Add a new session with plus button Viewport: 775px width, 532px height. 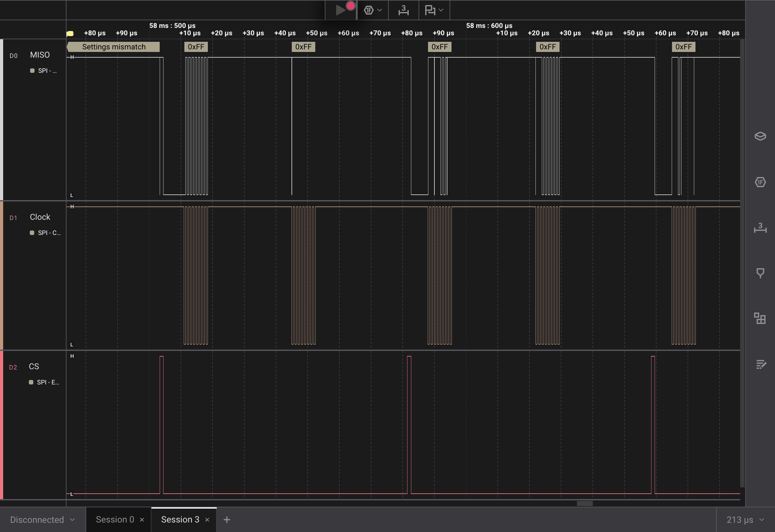227,520
